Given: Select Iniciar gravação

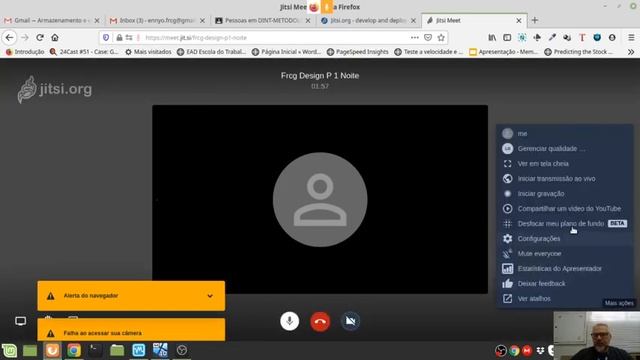Looking at the screenshot, I should point(565,193).
